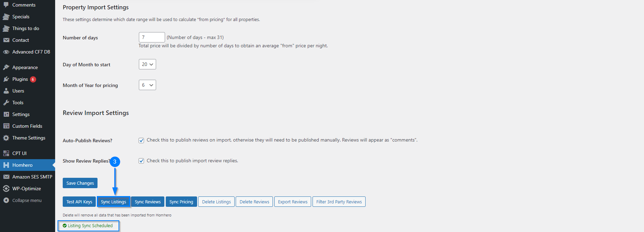Click the Delete Reviews button

254,202
